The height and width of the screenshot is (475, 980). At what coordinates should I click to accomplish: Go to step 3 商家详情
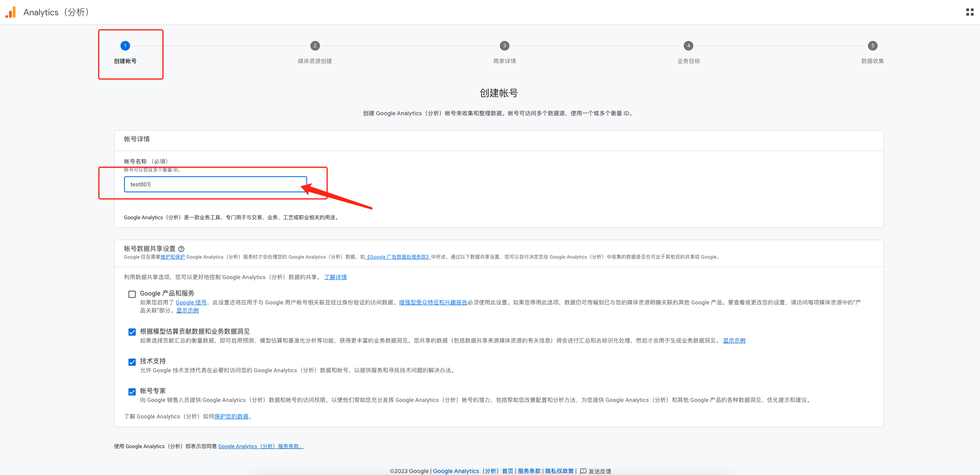(x=505, y=46)
